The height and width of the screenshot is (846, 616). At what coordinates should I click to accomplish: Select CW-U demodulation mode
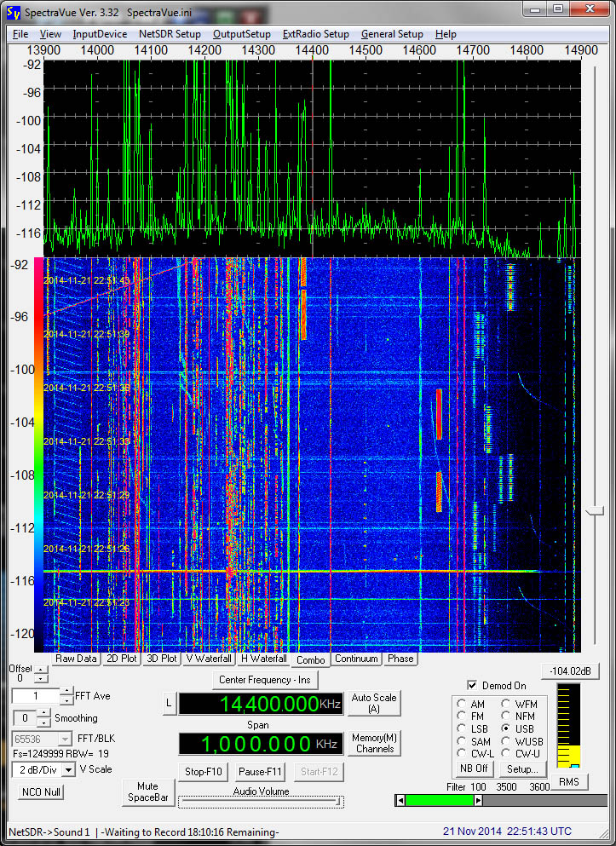tap(505, 753)
